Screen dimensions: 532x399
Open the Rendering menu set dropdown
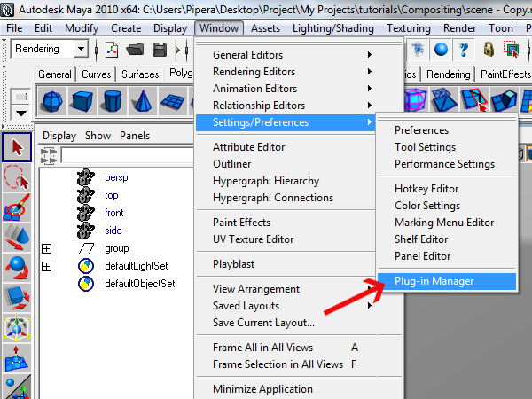81,49
